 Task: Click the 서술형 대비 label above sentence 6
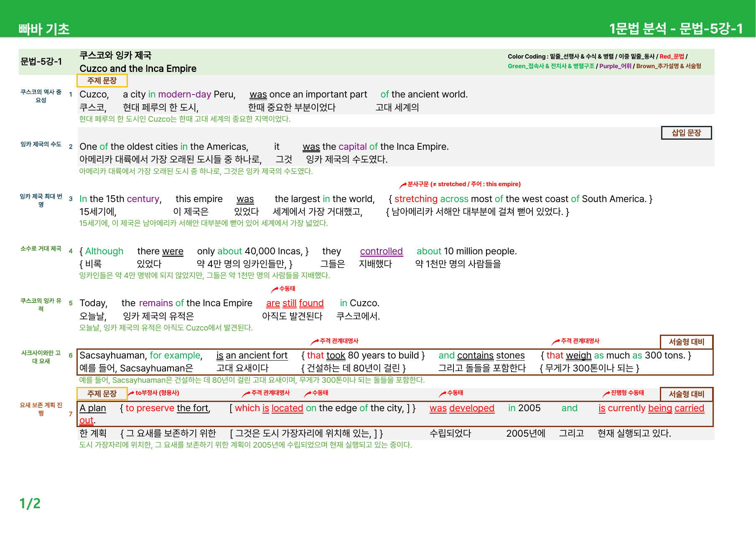[x=686, y=342]
